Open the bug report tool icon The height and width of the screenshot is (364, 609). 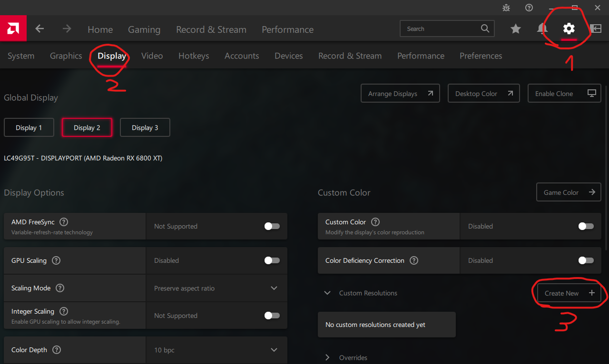coord(506,8)
